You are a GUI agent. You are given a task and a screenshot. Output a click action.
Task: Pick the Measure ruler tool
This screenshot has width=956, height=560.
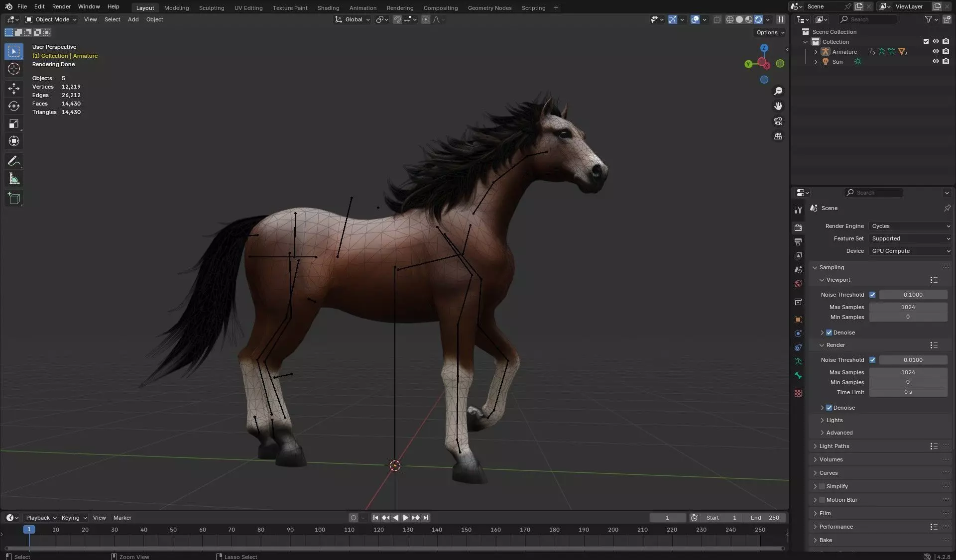14,179
